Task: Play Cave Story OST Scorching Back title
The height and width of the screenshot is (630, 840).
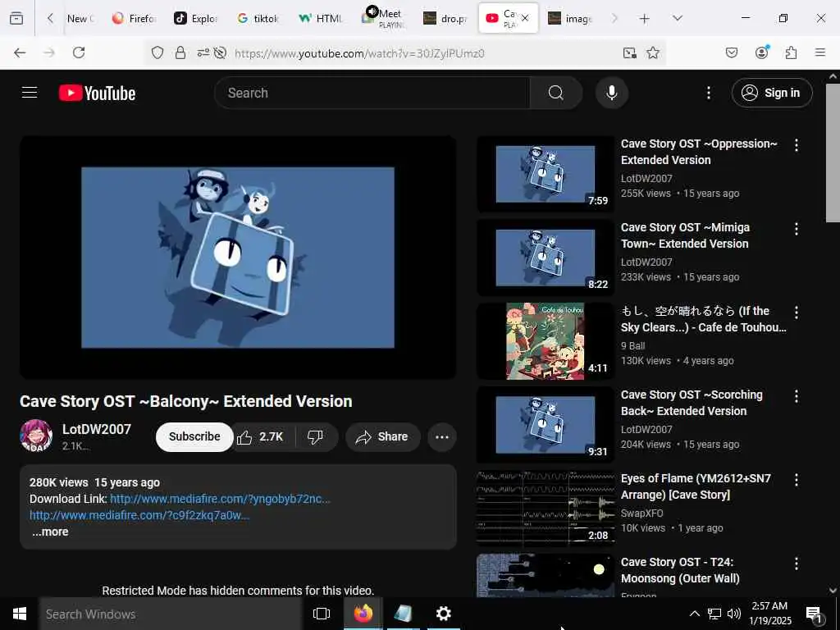Action: [691, 403]
